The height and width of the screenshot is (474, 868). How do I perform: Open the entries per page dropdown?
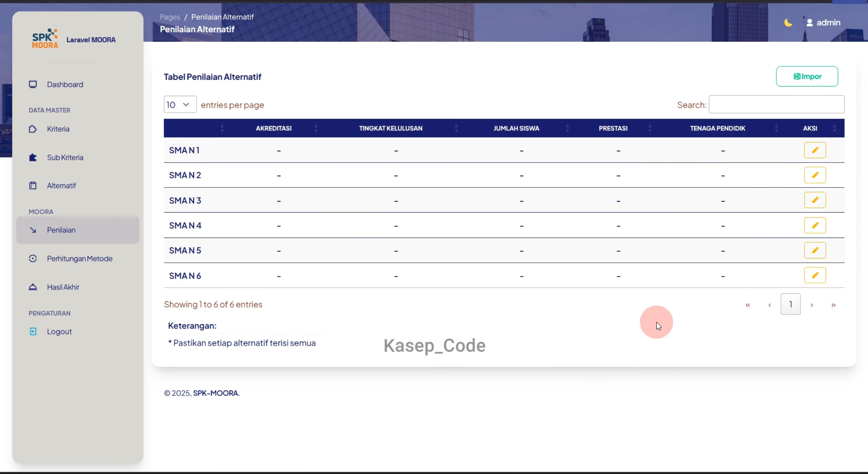coord(180,105)
